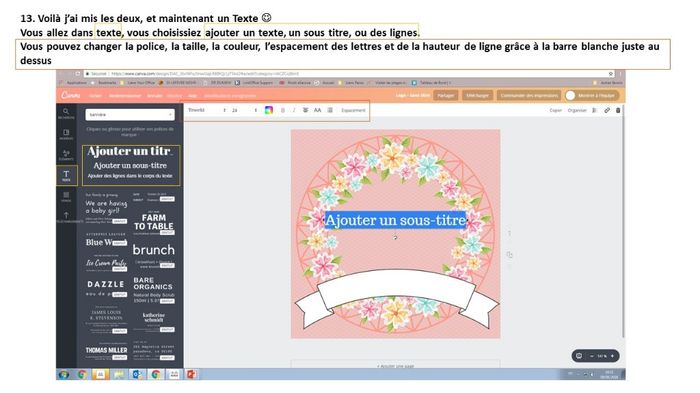Select the DAZZLE text template
Image resolution: width=700 pixels, height=393 pixels.
pos(106,288)
